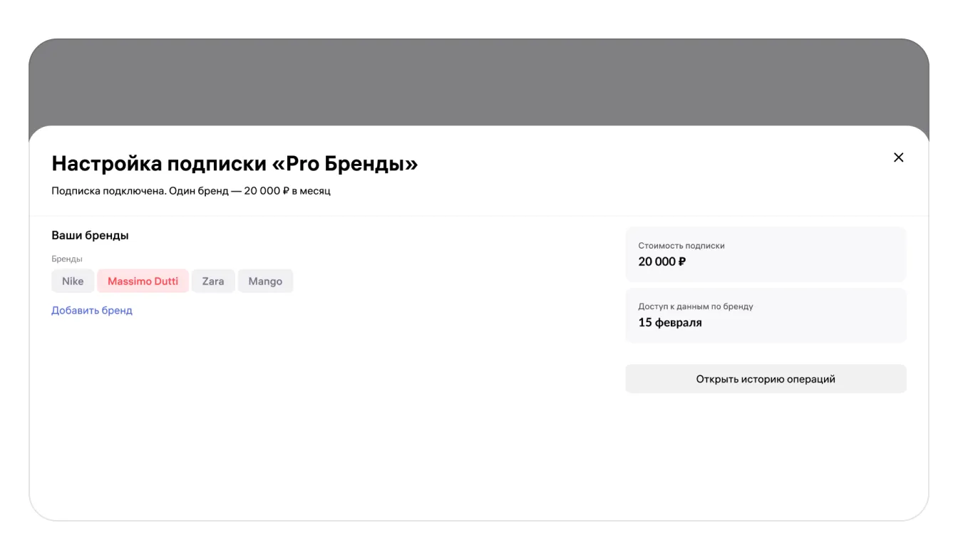
Task: Click the «Один бренд — 20 000 ₽ в месяц» text
Action: click(249, 191)
